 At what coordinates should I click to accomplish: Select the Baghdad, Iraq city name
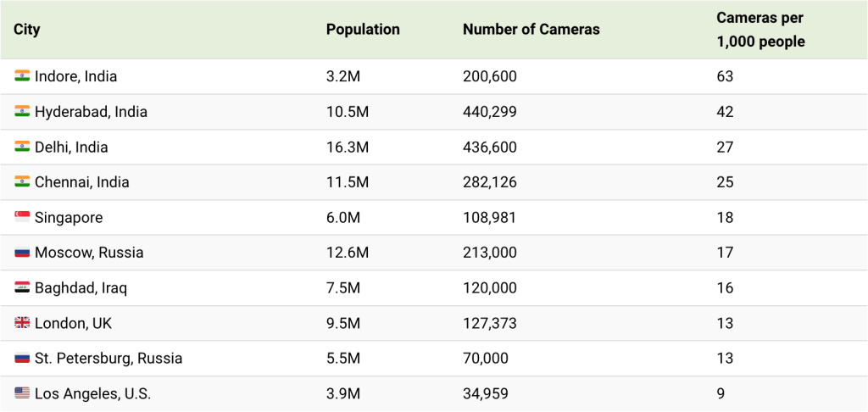[x=81, y=288]
